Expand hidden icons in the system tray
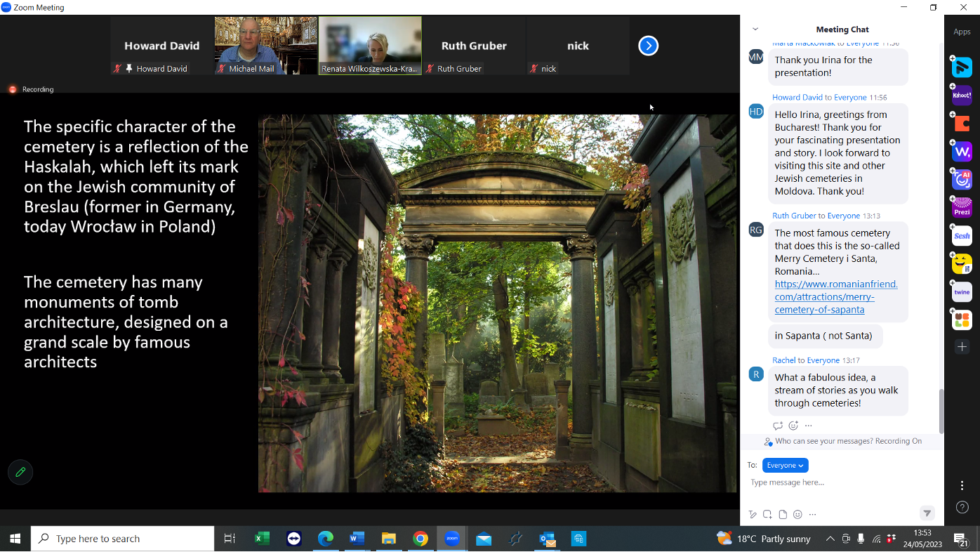Screen dimensions: 980x552 tap(829, 539)
